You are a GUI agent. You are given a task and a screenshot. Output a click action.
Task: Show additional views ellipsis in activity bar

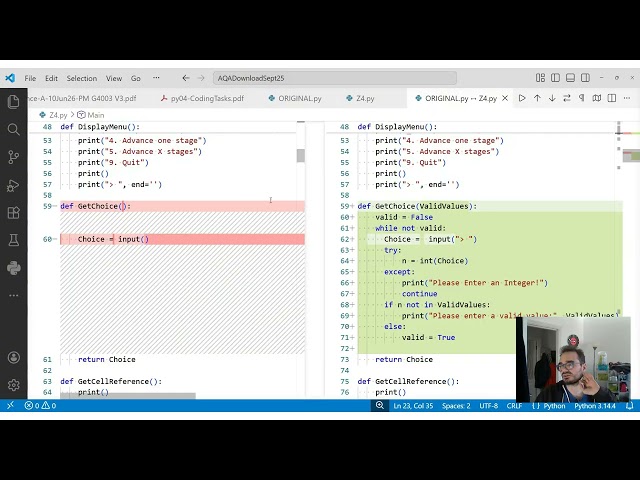pos(13,295)
